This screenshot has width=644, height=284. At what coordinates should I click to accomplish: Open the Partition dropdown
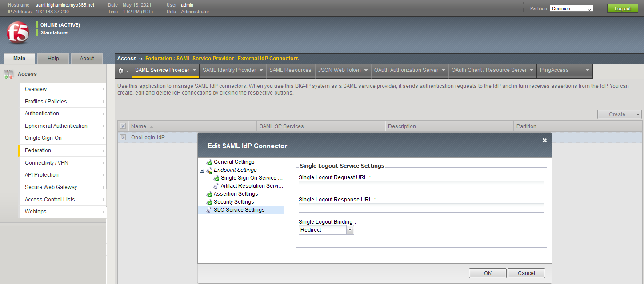pyautogui.click(x=572, y=8)
